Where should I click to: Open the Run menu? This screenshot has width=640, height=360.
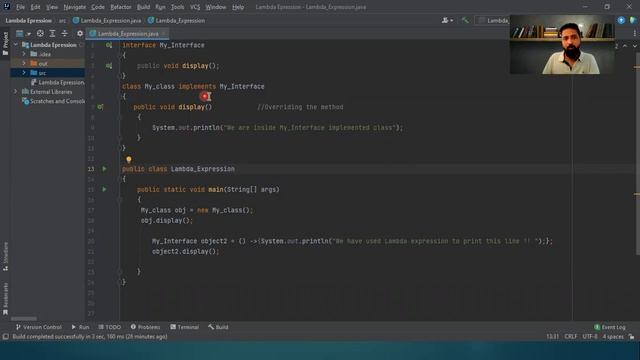click(160, 7)
